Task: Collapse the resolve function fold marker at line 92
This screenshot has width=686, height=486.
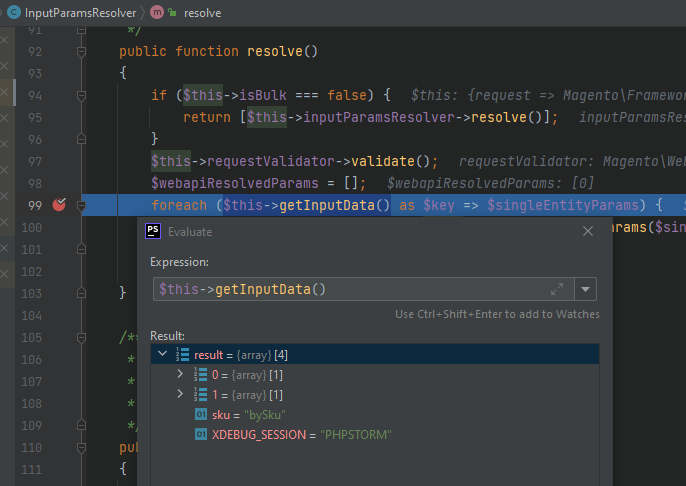Action: tap(81, 52)
